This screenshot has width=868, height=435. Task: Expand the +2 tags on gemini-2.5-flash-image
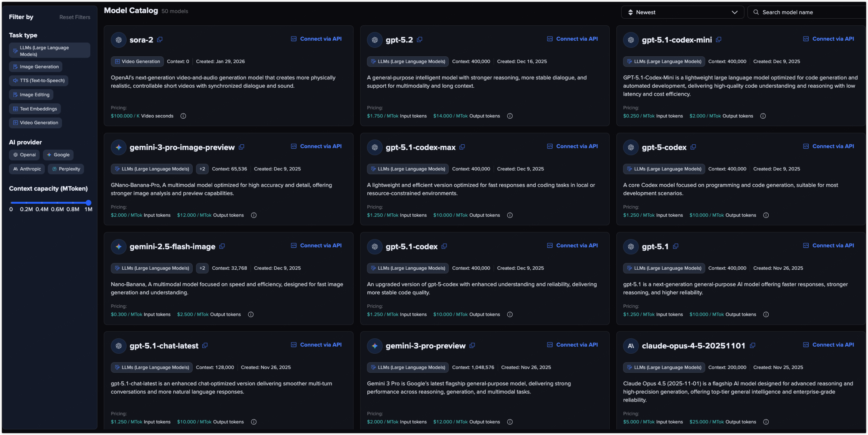[x=202, y=268]
